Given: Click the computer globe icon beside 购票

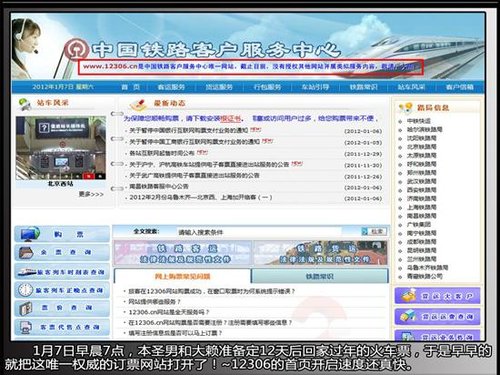Looking at the screenshot, I should click(30, 234).
